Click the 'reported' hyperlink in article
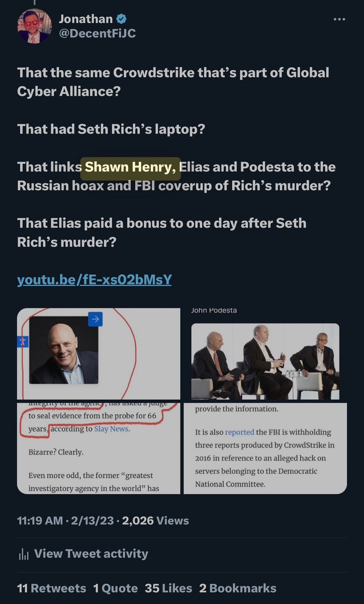The height and width of the screenshot is (604, 364). pos(239,432)
